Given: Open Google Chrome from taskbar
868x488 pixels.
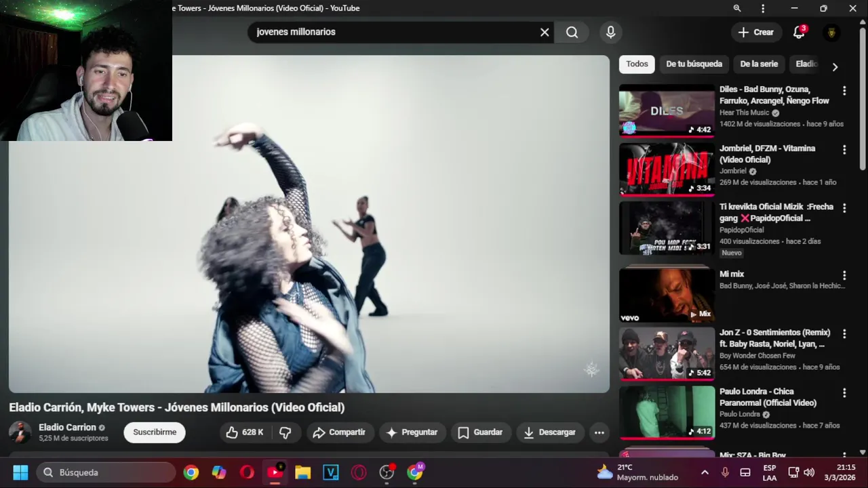Looking at the screenshot, I should pos(191,472).
